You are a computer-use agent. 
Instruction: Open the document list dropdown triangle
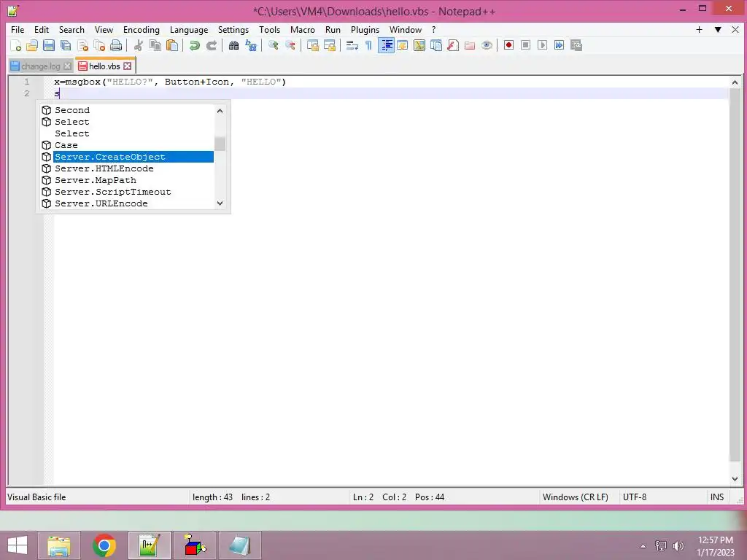click(718, 29)
